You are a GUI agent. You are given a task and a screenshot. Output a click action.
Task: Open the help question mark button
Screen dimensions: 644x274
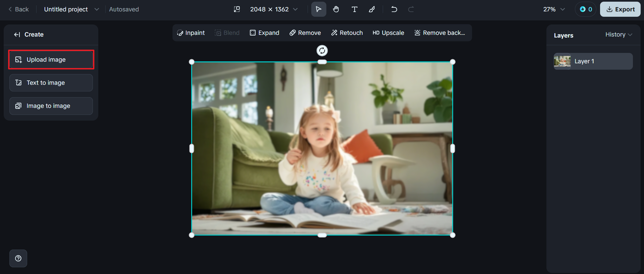pyautogui.click(x=18, y=258)
